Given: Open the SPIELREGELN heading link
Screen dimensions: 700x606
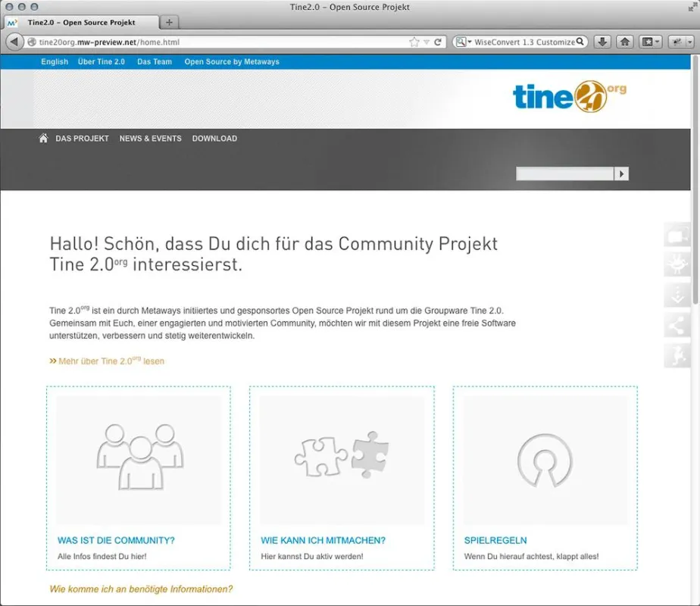Looking at the screenshot, I should 495,540.
